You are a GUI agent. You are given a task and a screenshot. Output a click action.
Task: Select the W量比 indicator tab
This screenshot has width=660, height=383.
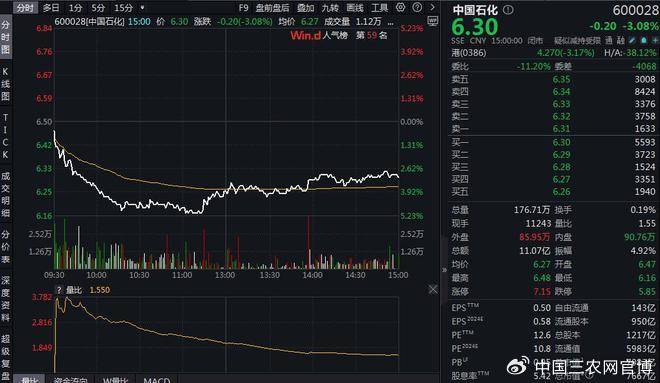pos(115,379)
